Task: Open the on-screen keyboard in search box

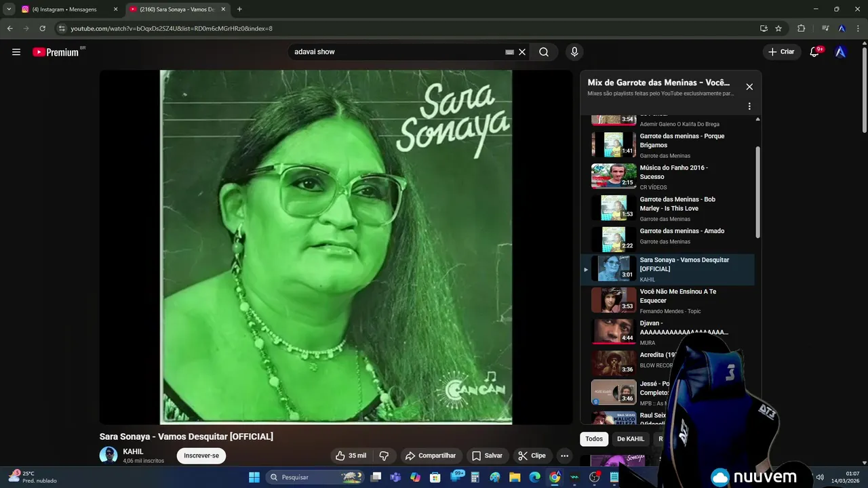Action: 509,52
